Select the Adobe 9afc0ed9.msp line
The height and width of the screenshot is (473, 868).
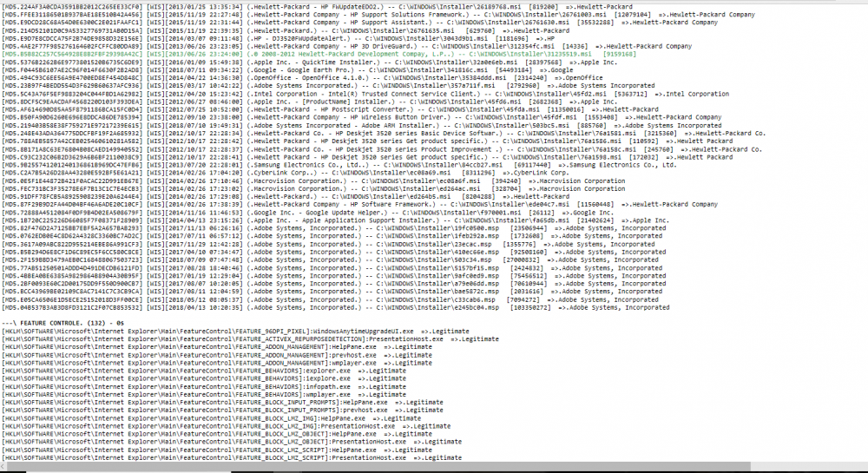coord(334,275)
